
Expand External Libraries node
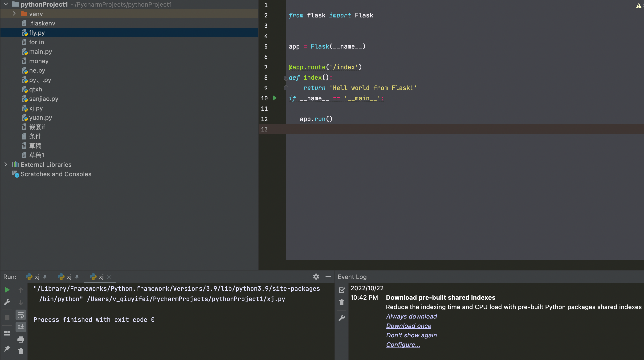point(6,164)
